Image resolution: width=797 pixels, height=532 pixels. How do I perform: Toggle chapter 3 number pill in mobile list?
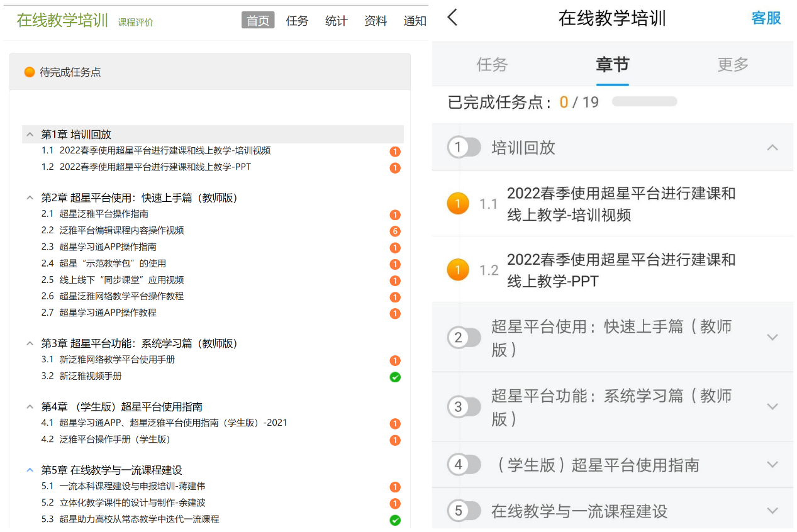click(x=464, y=407)
